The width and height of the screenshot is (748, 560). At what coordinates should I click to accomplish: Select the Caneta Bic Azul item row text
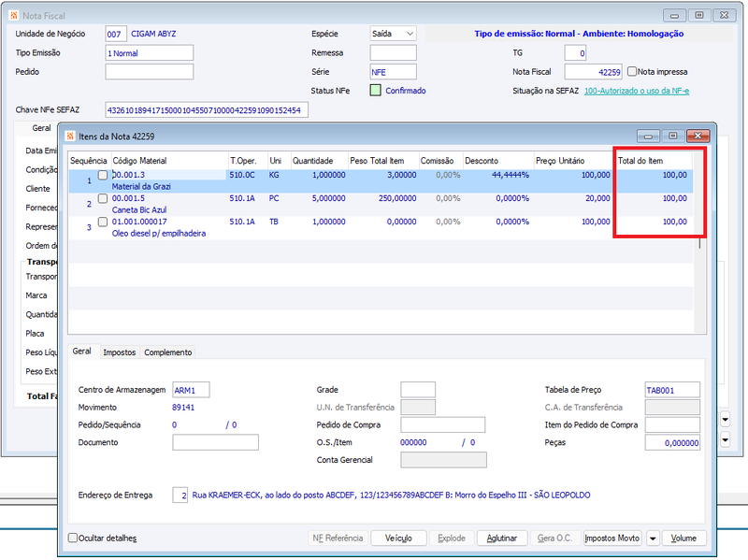[139, 209]
